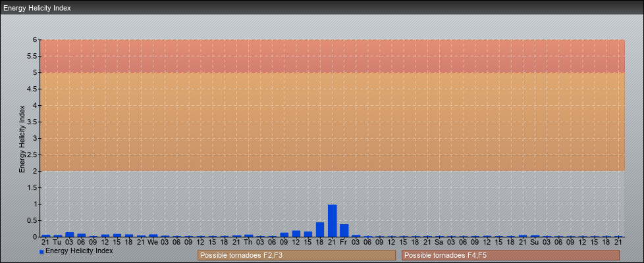
Task: Click the y-axis value 2 label
Action: 36,171
